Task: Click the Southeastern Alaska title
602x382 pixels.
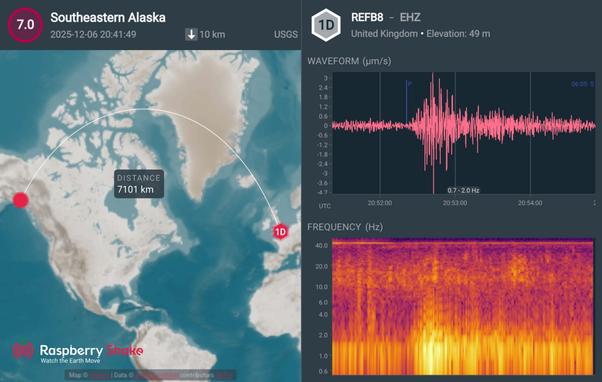Action: pos(108,17)
